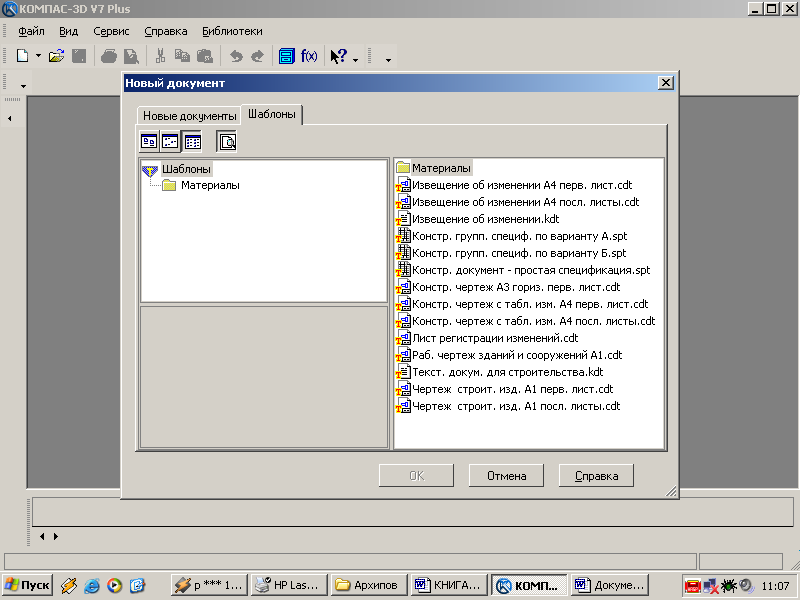800x600 pixels.
Task: Click the Save diskette toolbar icon
Action: coord(79,56)
